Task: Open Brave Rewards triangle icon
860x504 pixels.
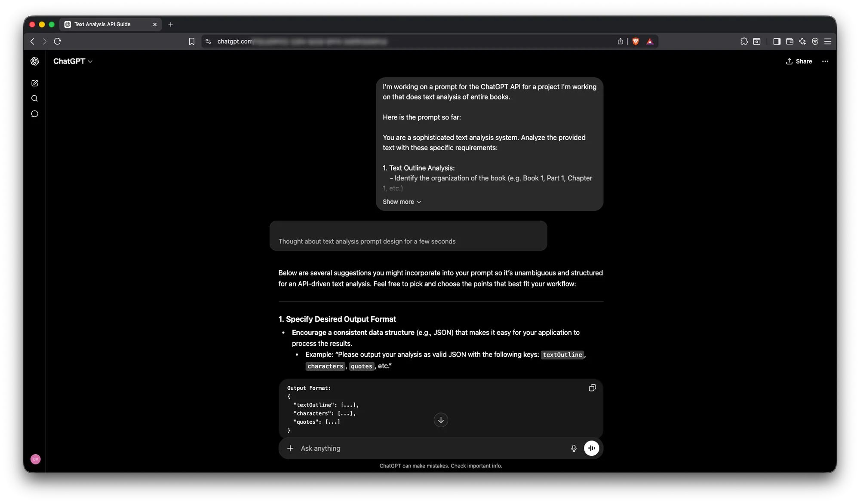Action: tap(650, 41)
